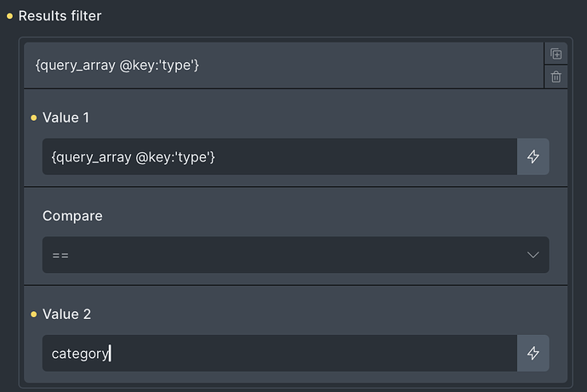
Task: Click the yellow indicator dot beside Value 2
Action: click(33, 314)
